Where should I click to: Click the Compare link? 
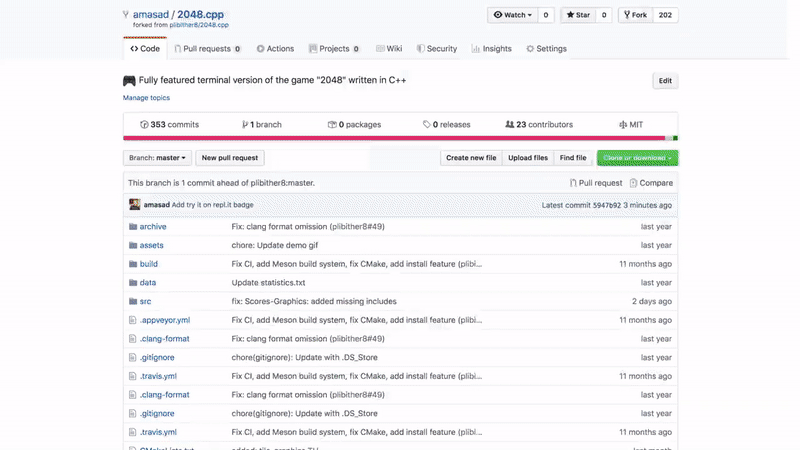651,183
